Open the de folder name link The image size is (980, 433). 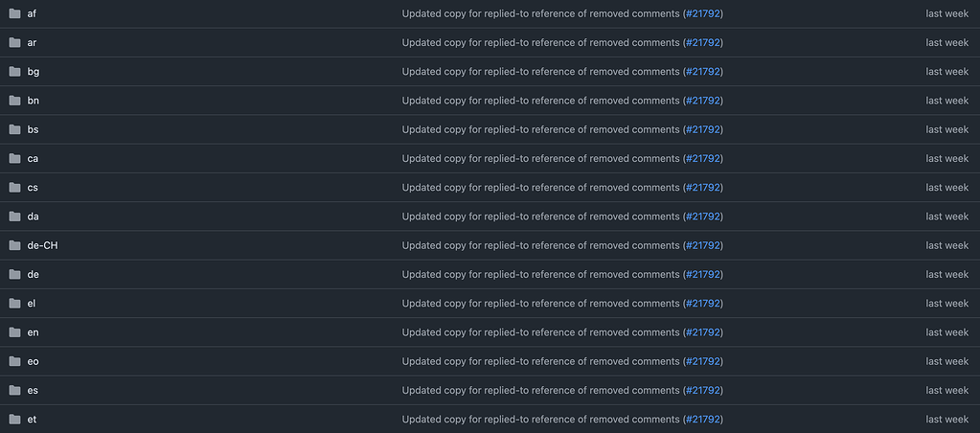pos(34,275)
